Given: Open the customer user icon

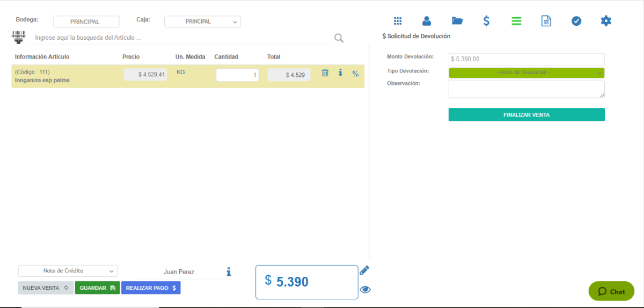Looking at the screenshot, I should (427, 21).
